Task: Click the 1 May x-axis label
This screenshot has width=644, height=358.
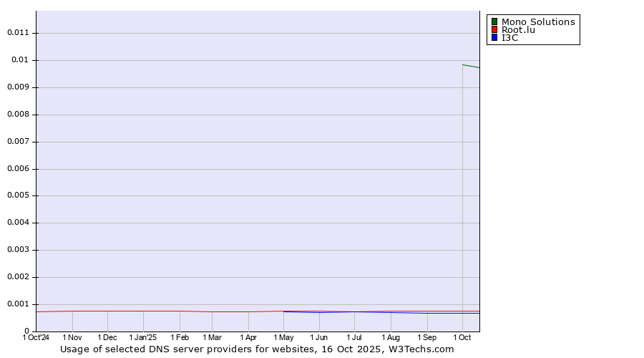Action: [x=283, y=337]
